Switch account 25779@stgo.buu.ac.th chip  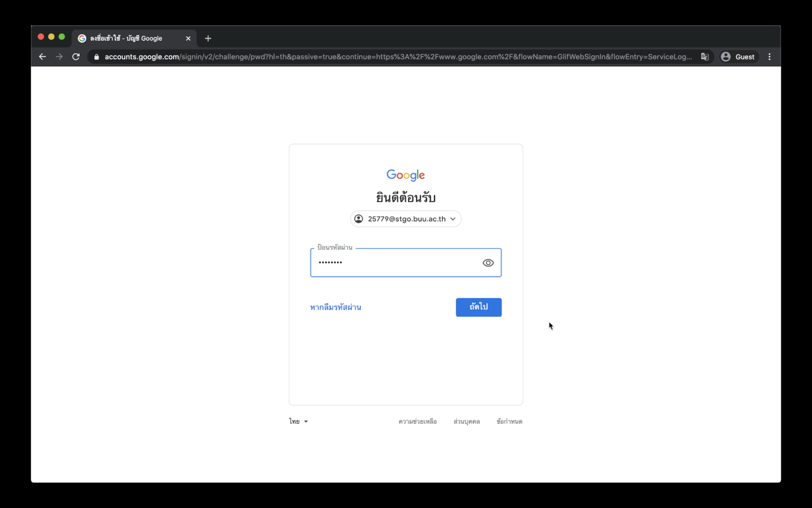pos(406,219)
